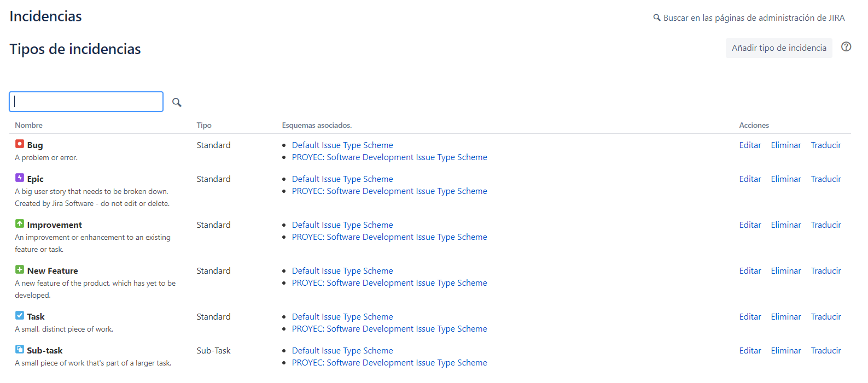Image resolution: width=868 pixels, height=383 pixels.
Task: Click 'Standard' type cell in Bug row
Action: click(214, 145)
